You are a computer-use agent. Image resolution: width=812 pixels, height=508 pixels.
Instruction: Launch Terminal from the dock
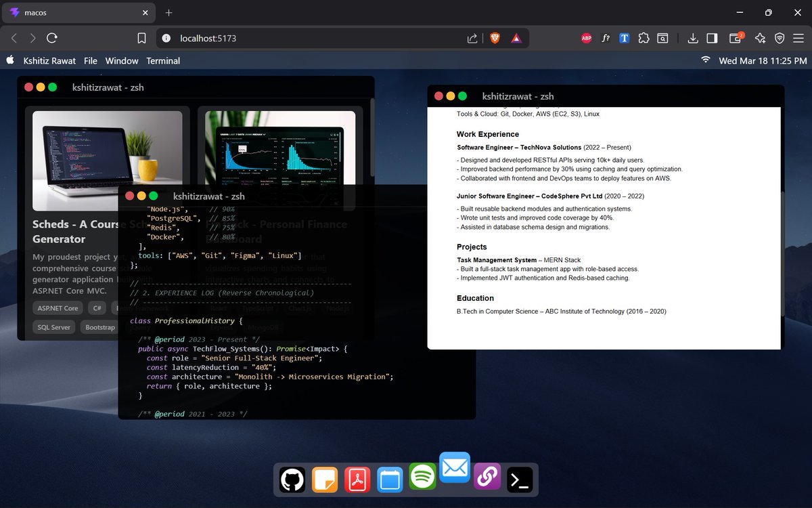520,480
